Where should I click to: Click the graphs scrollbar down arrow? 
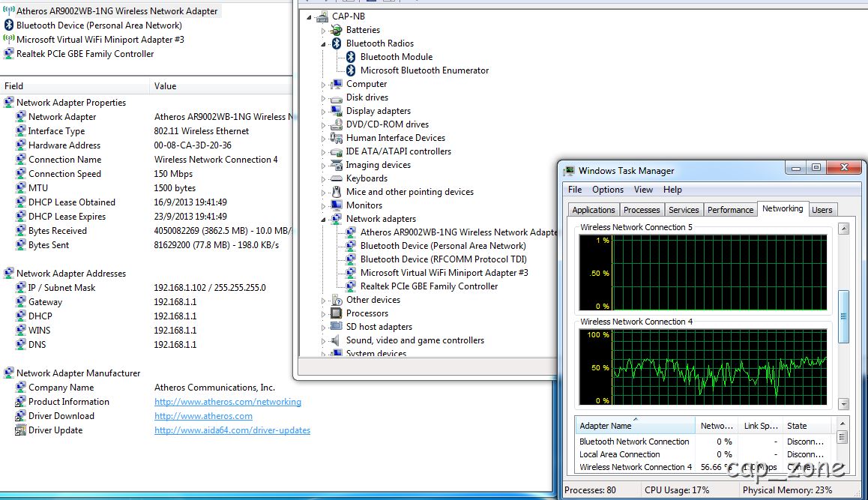click(844, 404)
